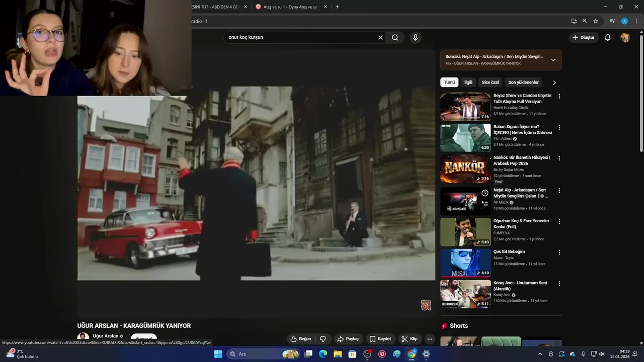This screenshot has width=644, height=362.
Task: Open Chrome zoom magnifier icon in address bar
Action: 585,21
